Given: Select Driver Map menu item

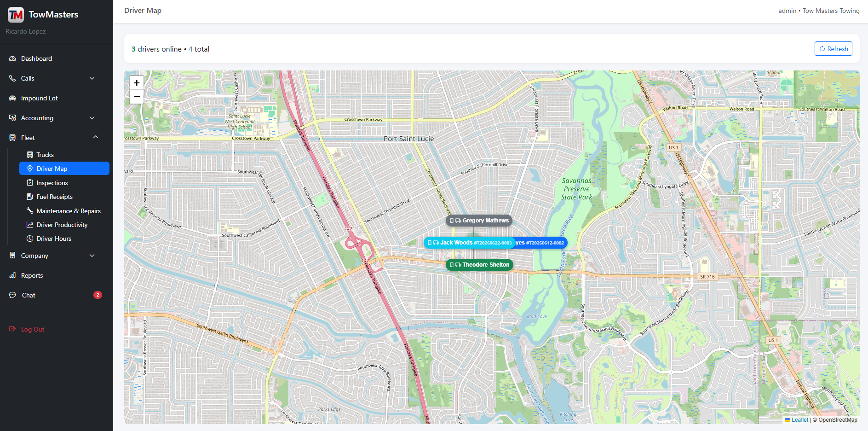Looking at the screenshot, I should [x=64, y=169].
